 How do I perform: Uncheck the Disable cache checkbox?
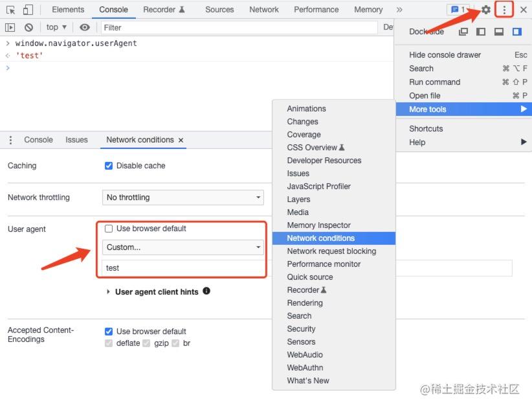pyautogui.click(x=109, y=166)
